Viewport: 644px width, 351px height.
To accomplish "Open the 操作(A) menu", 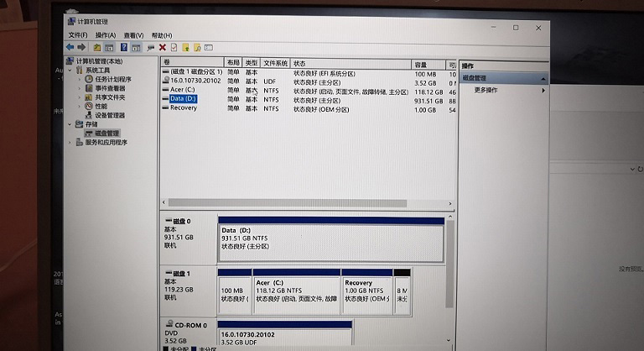I will pos(106,35).
